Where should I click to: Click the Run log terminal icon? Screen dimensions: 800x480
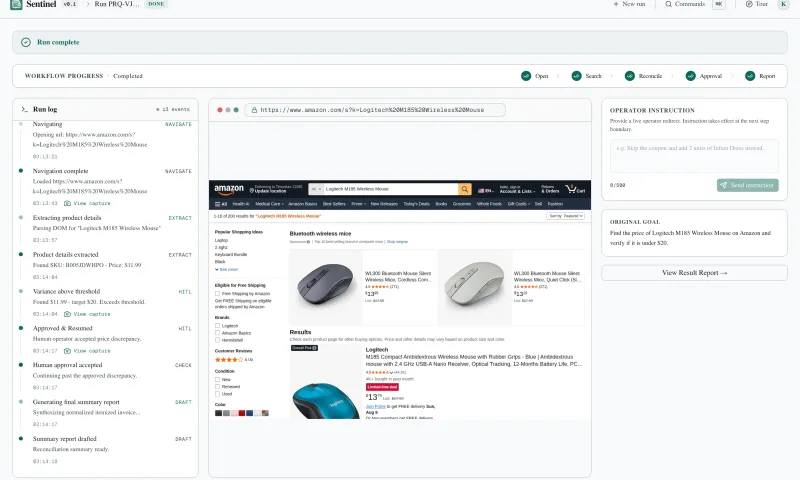click(24, 109)
